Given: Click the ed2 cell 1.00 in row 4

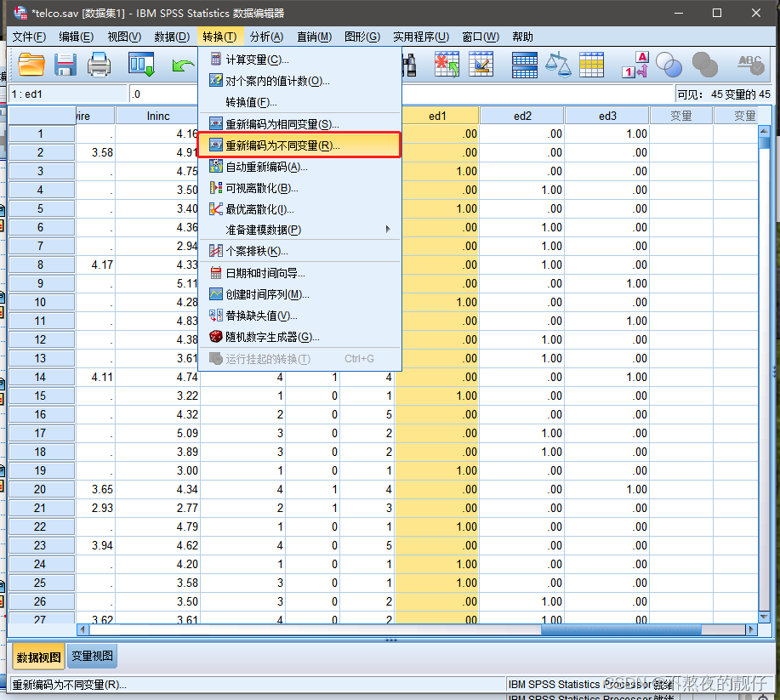Looking at the screenshot, I should 522,190.
